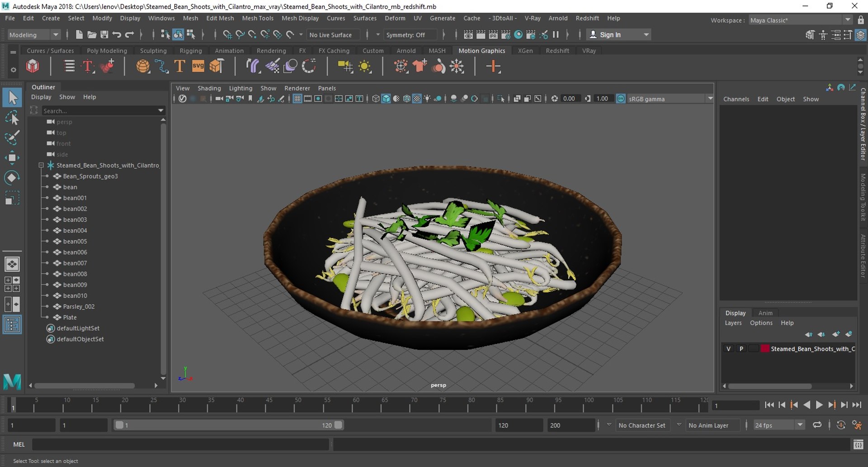This screenshot has height=467, width=868.
Task: Collapse the Steamed_Bean_Shoots_with_Cilantro group
Action: 41,165
